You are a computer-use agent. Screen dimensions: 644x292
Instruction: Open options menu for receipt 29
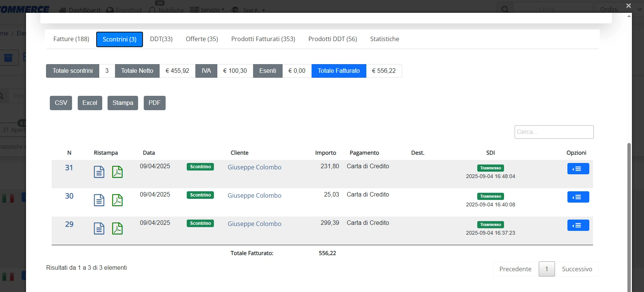578,225
